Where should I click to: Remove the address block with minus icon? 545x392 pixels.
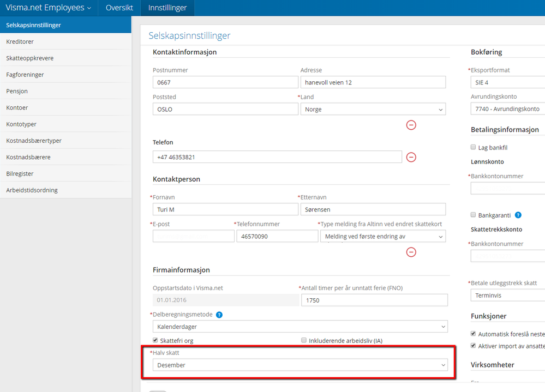click(411, 125)
